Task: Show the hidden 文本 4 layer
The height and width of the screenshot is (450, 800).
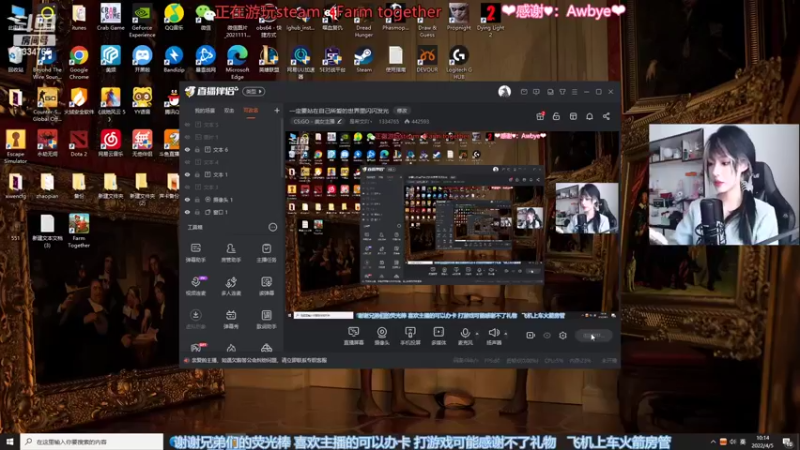Action: [187, 162]
